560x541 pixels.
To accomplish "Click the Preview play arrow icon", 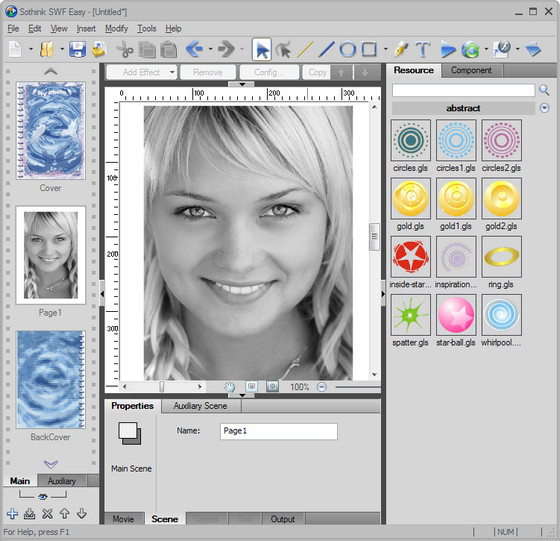I will pos(448,49).
